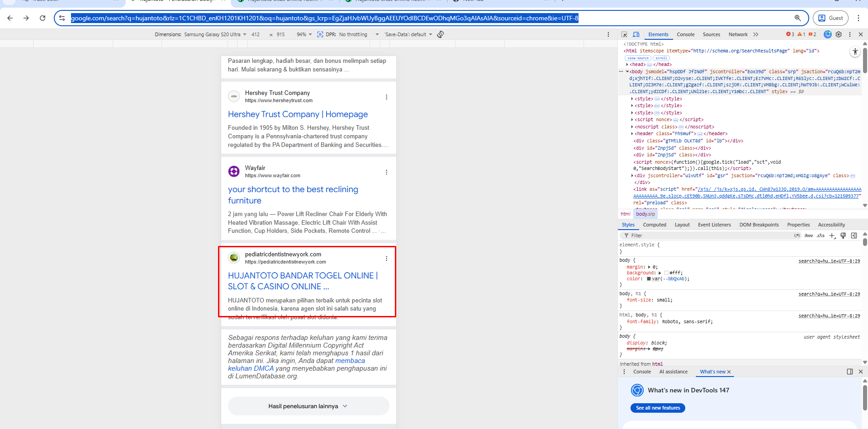Toggle the rendering emulations paintbrush icon
Image resolution: width=868 pixels, height=429 pixels.
tap(843, 236)
